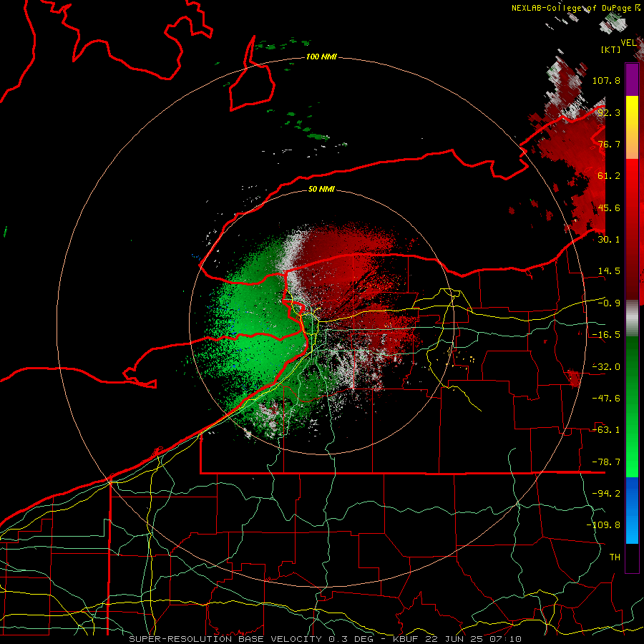The image size is (644, 644).
Task: Select the 92.3 value on the velocity scale
Action: coord(609,112)
